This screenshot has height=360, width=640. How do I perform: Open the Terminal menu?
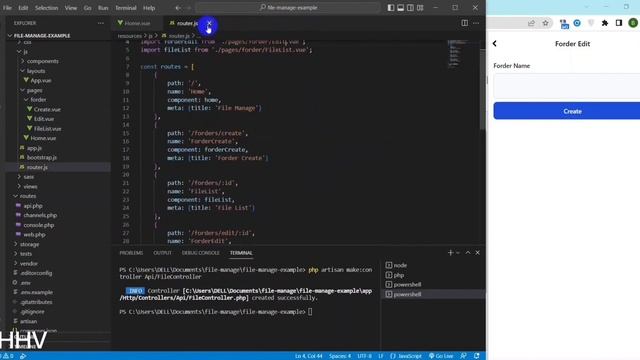point(126,8)
